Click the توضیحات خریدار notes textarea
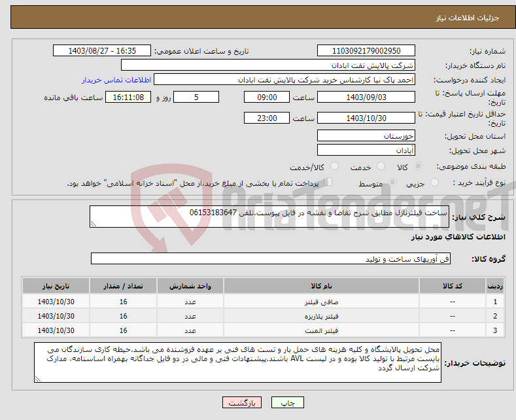Viewport: 516px width, 420px height. click(x=237, y=362)
